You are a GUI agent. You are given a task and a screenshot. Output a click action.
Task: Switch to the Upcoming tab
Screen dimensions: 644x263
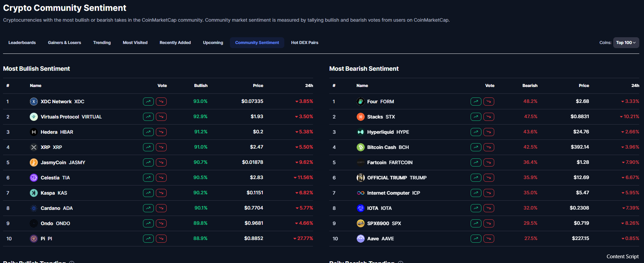pyautogui.click(x=213, y=43)
